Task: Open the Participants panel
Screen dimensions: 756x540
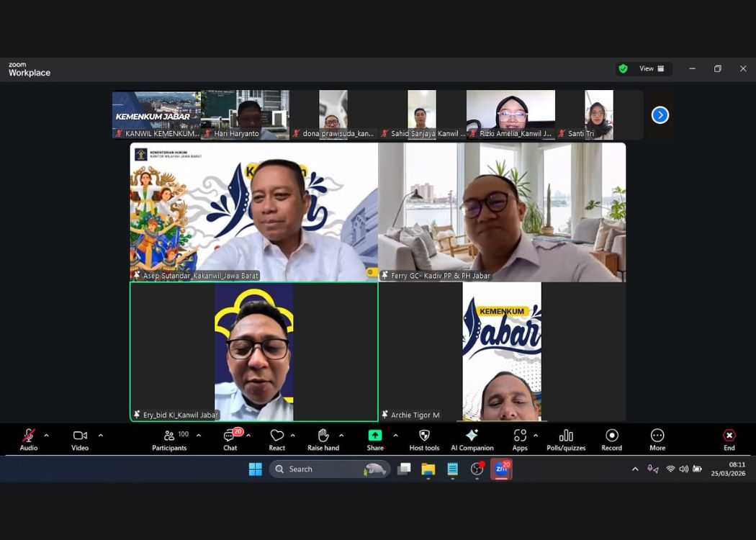Action: coord(170,439)
